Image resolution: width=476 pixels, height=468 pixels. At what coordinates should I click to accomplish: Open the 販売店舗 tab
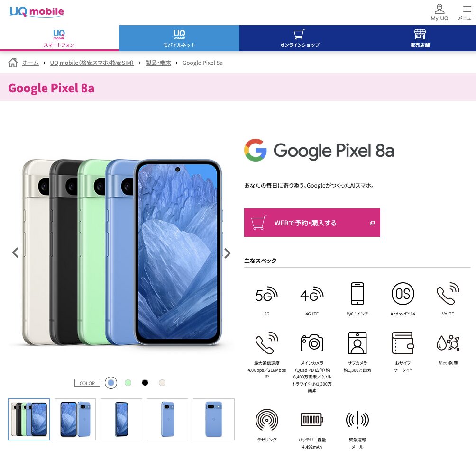click(x=420, y=38)
